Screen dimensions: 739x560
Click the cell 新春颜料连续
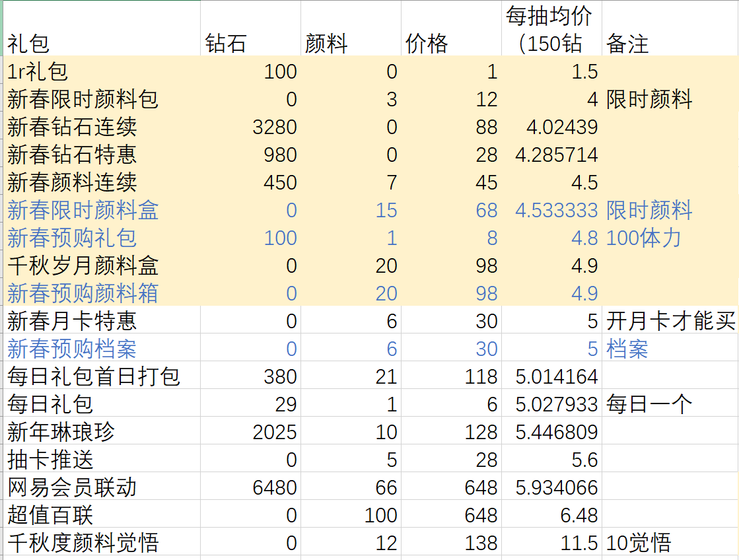[x=101, y=182]
